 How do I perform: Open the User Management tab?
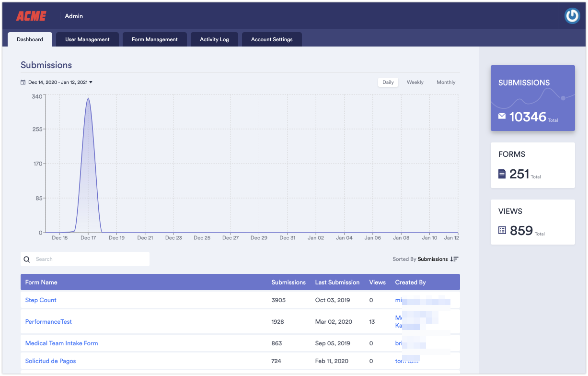(x=87, y=39)
